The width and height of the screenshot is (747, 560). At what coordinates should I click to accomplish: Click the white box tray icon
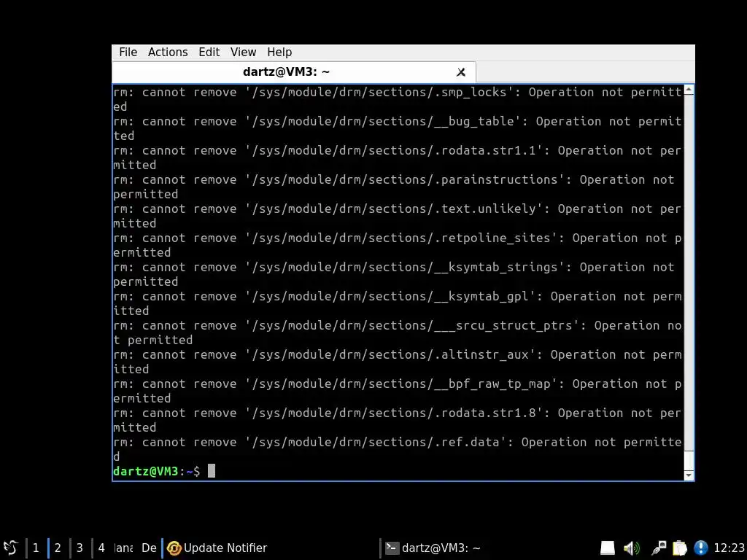[x=608, y=548]
